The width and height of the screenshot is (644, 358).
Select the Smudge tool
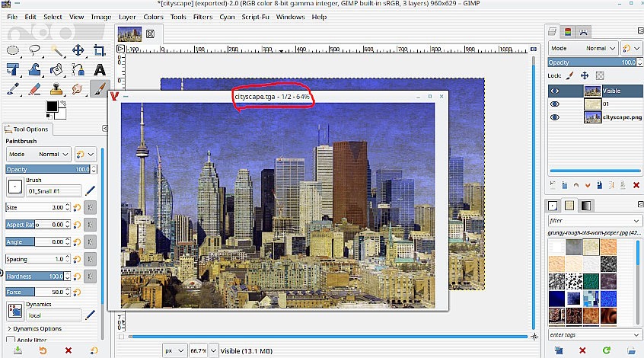(x=77, y=88)
